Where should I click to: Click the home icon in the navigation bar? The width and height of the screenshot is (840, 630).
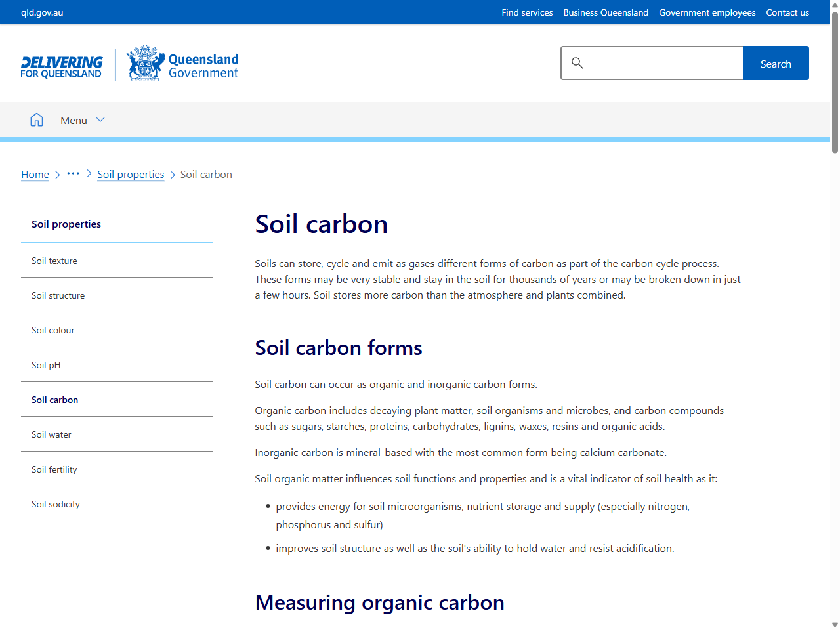[x=37, y=119]
